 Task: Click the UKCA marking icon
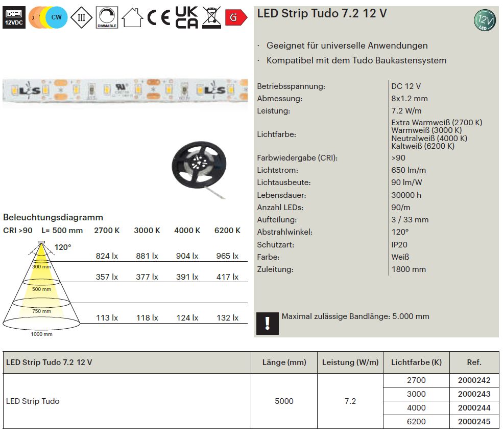(186, 18)
